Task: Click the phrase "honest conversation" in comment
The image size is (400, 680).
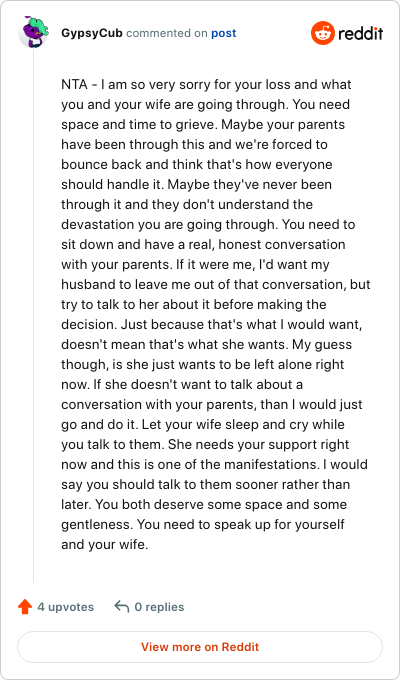Action: 282,245
